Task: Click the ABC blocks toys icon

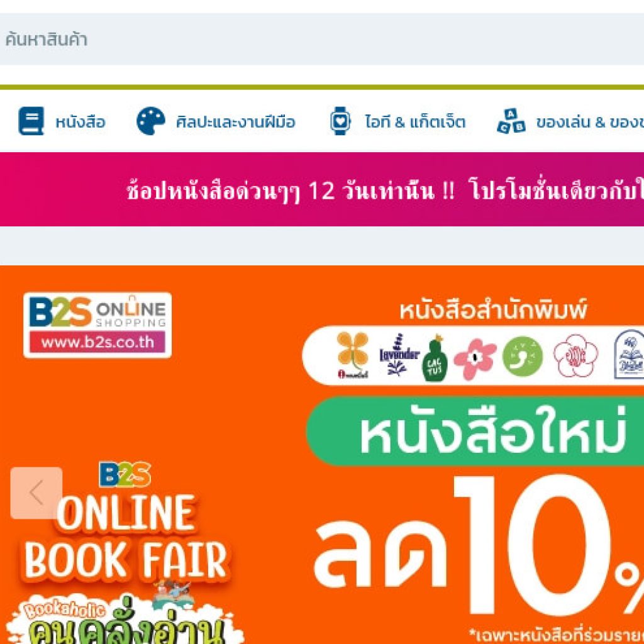Action: coord(511,121)
